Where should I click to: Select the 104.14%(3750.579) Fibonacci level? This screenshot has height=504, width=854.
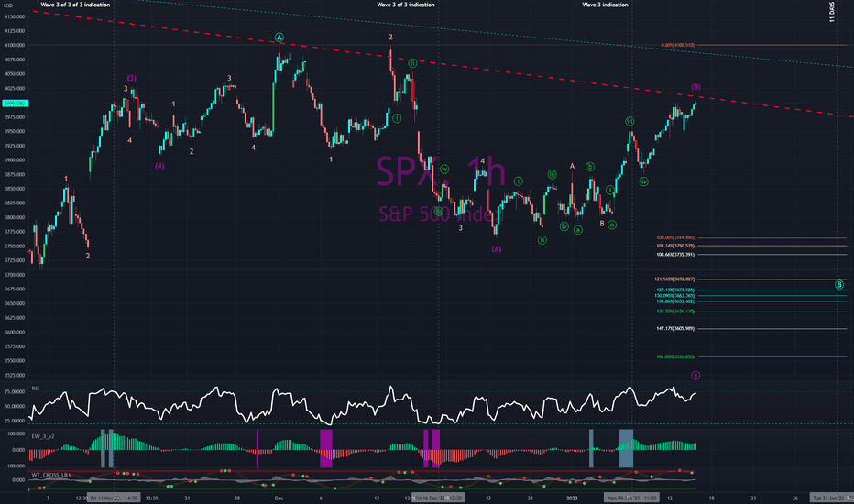coord(675,246)
